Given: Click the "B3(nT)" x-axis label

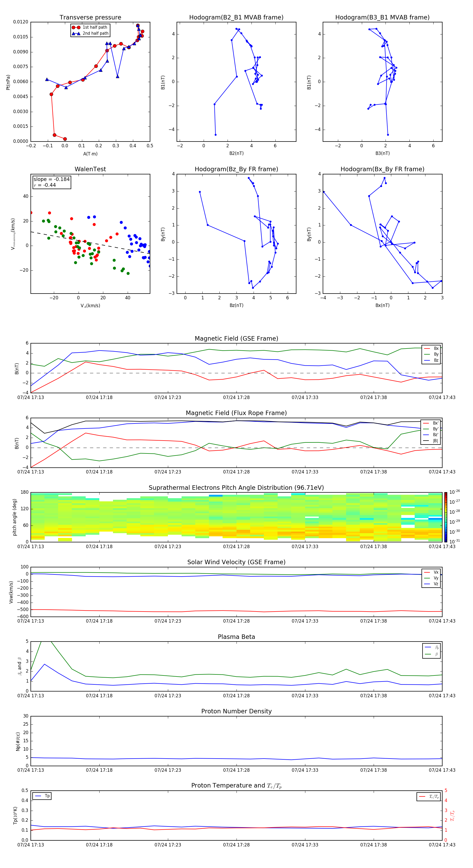Looking at the screenshot, I should 382,153.
